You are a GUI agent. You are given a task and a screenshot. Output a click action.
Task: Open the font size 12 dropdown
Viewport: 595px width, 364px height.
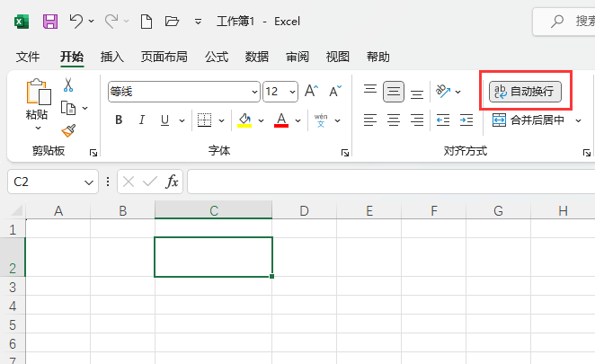(292, 92)
